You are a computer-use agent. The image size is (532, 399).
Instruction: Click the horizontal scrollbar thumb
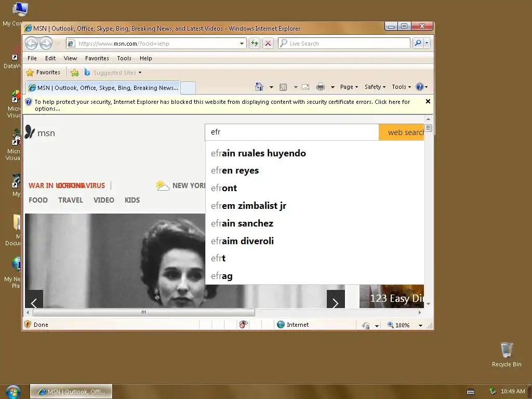pos(144,312)
